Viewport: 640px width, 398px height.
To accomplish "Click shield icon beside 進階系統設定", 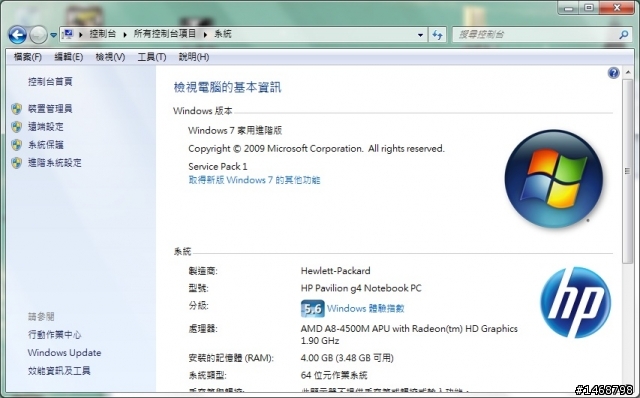I will click(x=16, y=162).
